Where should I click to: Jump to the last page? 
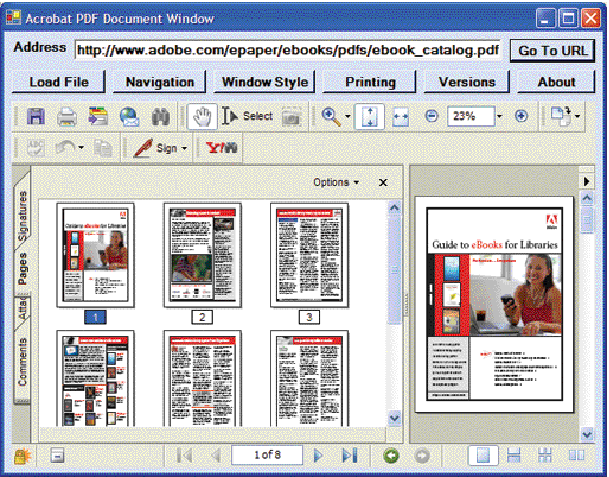coord(349,455)
